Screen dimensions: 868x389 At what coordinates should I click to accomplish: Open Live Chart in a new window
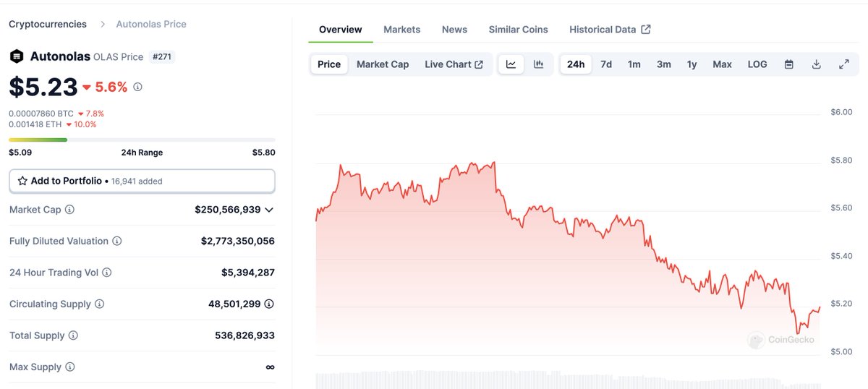[454, 64]
